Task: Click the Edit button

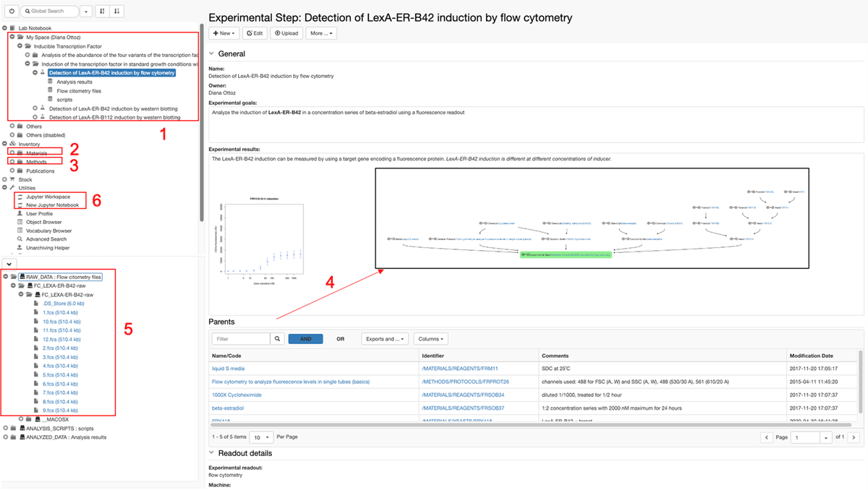Action: (254, 33)
